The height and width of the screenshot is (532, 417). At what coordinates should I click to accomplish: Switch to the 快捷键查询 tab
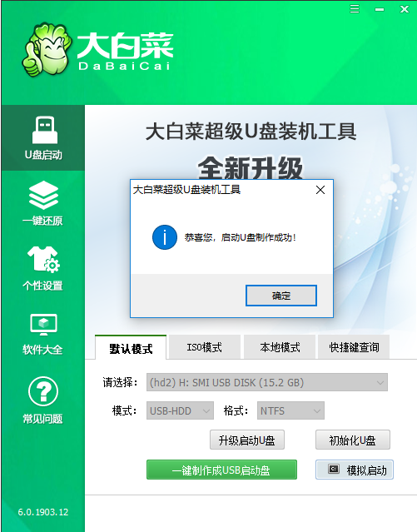(354, 347)
